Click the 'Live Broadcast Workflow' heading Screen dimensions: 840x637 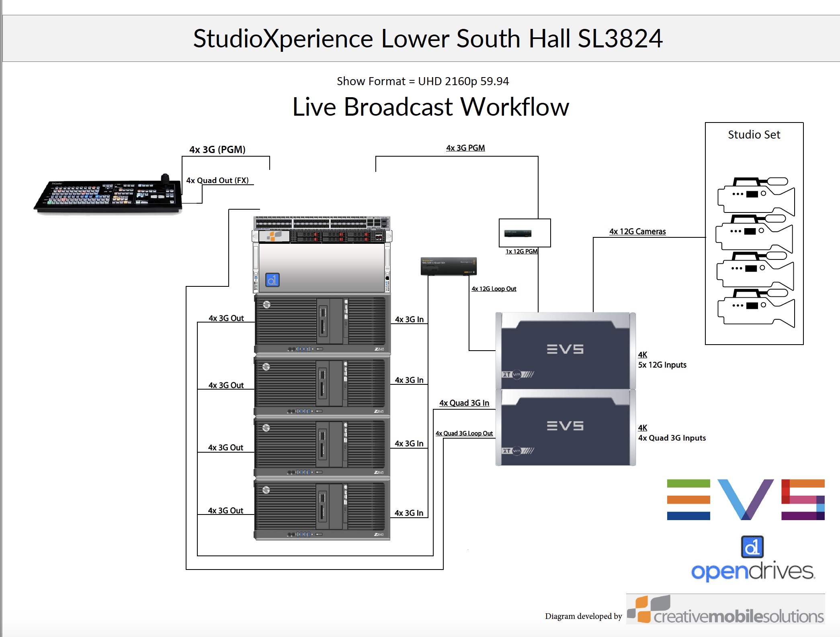click(x=430, y=107)
